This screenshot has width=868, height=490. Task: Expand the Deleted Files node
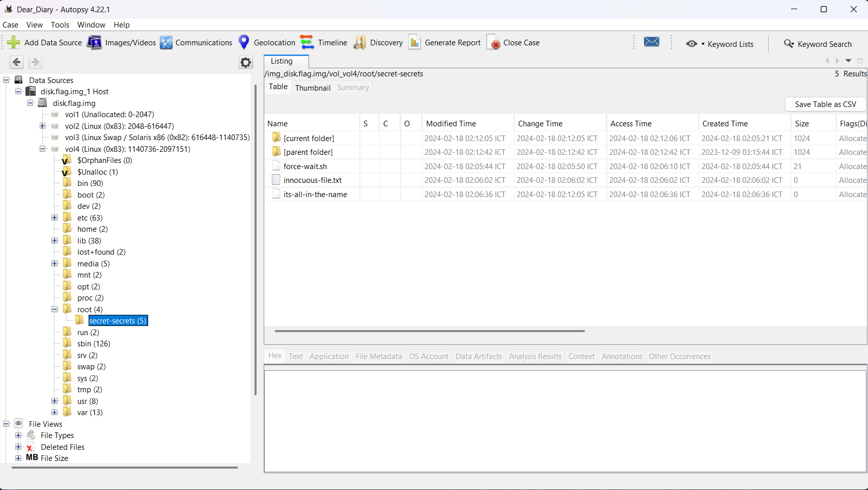tap(18, 447)
